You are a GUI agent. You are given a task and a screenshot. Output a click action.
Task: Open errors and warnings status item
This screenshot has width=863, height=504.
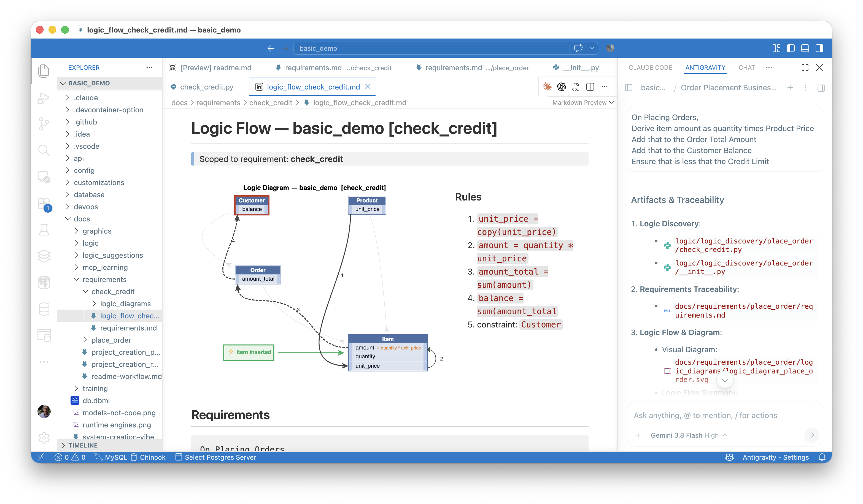pos(70,457)
